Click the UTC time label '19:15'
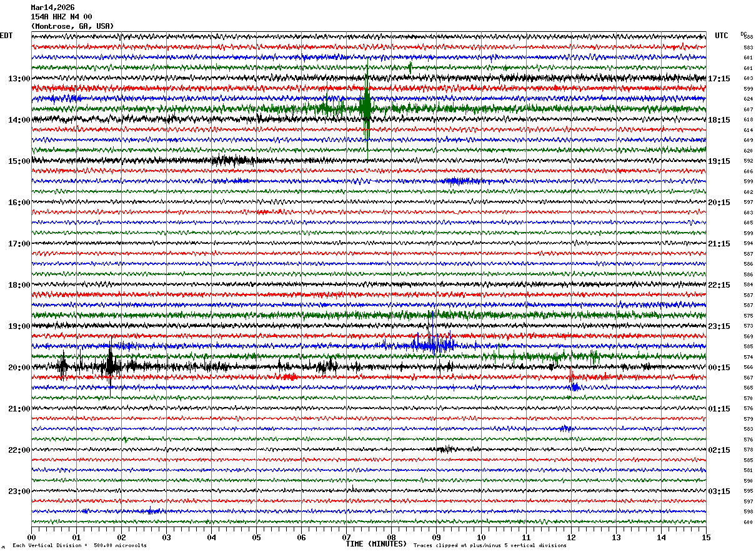This screenshot has height=554, width=756. (x=719, y=161)
